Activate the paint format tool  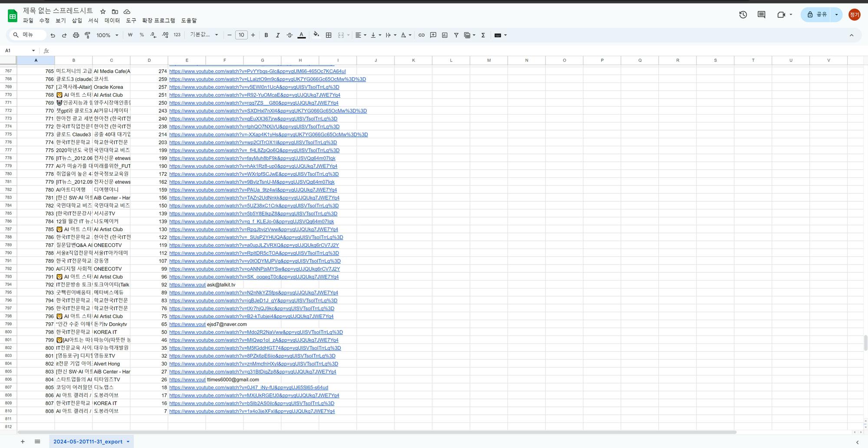87,35
